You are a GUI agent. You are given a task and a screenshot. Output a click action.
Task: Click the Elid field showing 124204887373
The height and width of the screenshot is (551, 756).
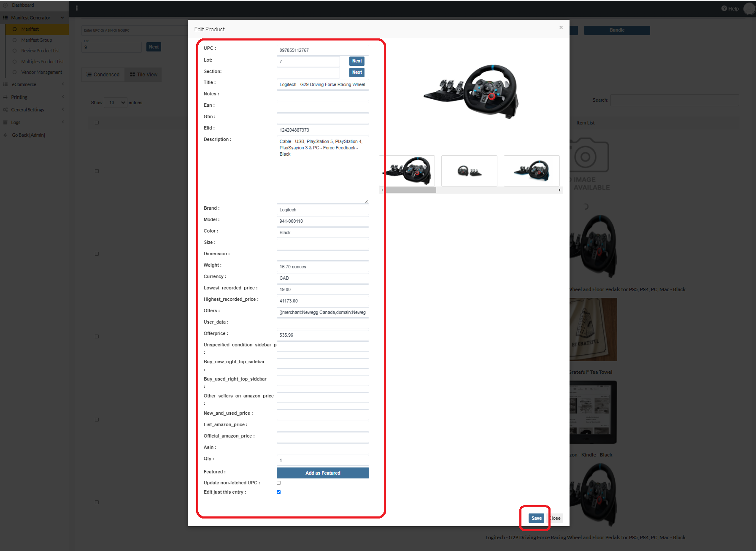[323, 130]
